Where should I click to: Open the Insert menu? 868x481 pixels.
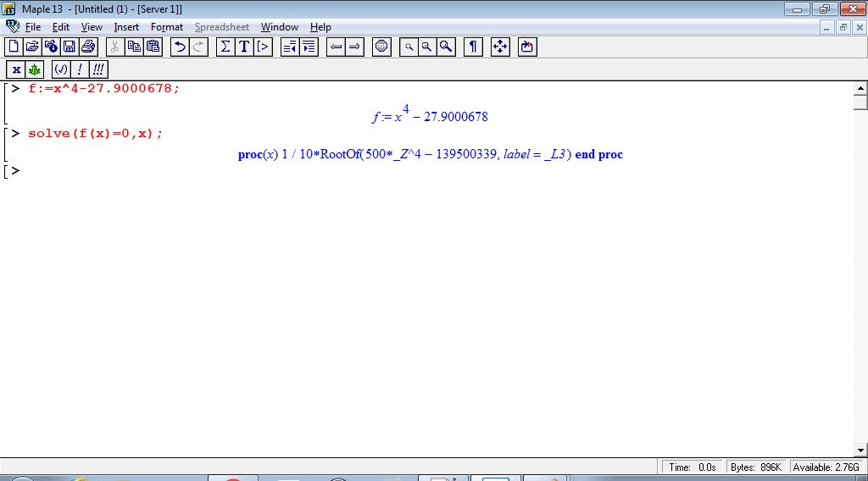(126, 27)
